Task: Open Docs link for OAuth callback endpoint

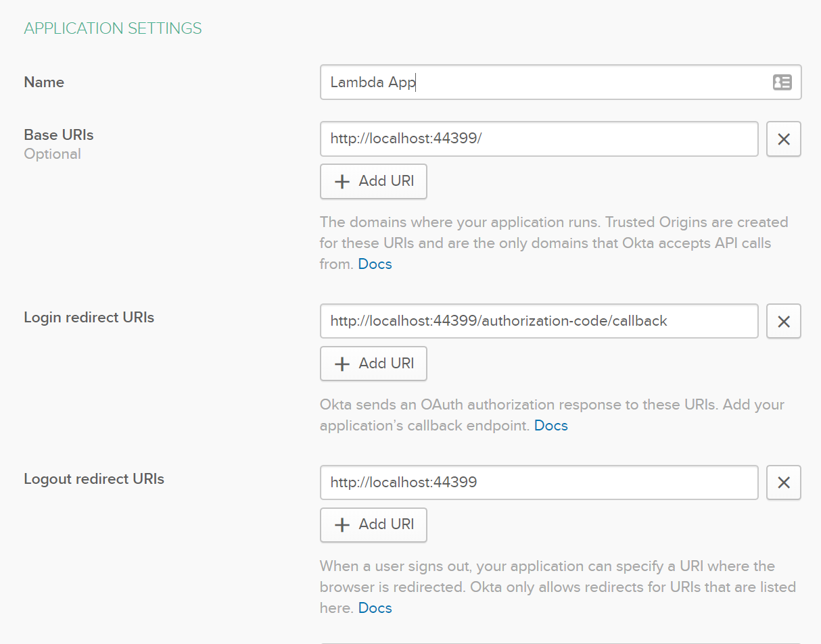Action: (550, 426)
